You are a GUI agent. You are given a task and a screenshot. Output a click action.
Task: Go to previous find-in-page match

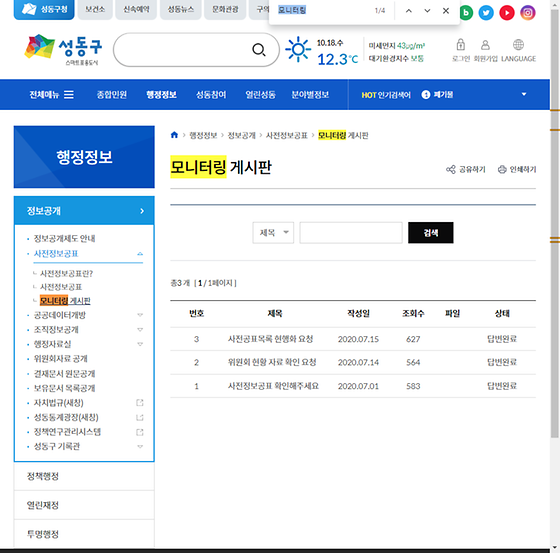point(409,11)
